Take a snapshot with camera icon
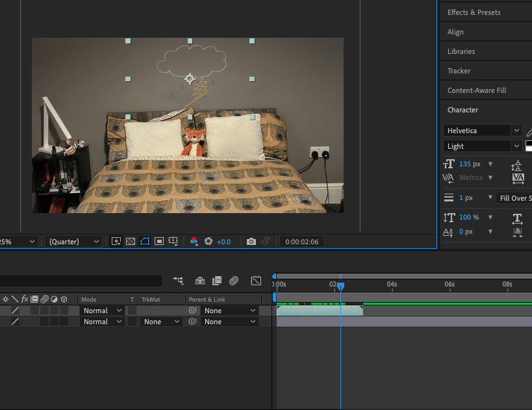This screenshot has width=532, height=410. 251,241
